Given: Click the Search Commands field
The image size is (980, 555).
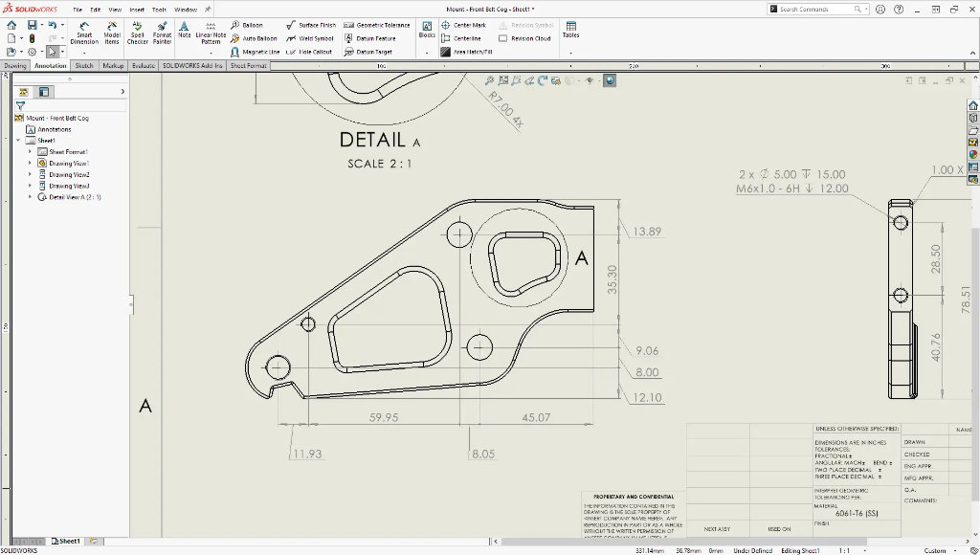Looking at the screenshot, I should click(817, 10).
